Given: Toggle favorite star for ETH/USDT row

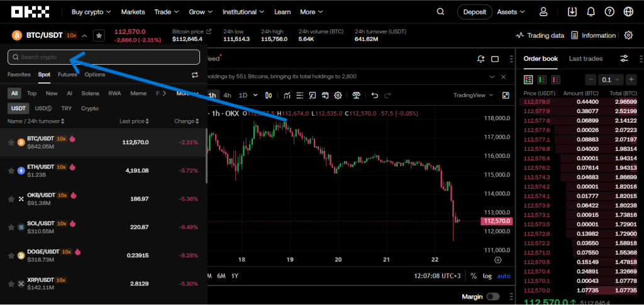Looking at the screenshot, I should coord(11,170).
